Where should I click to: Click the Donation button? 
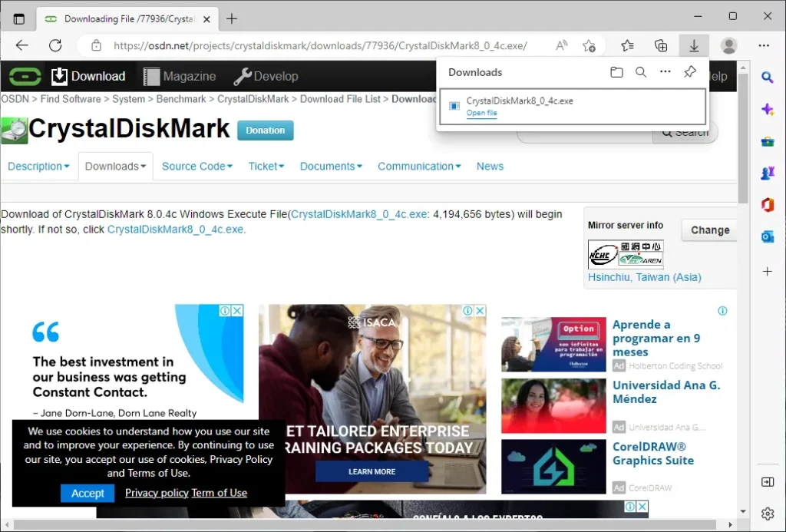[265, 131]
